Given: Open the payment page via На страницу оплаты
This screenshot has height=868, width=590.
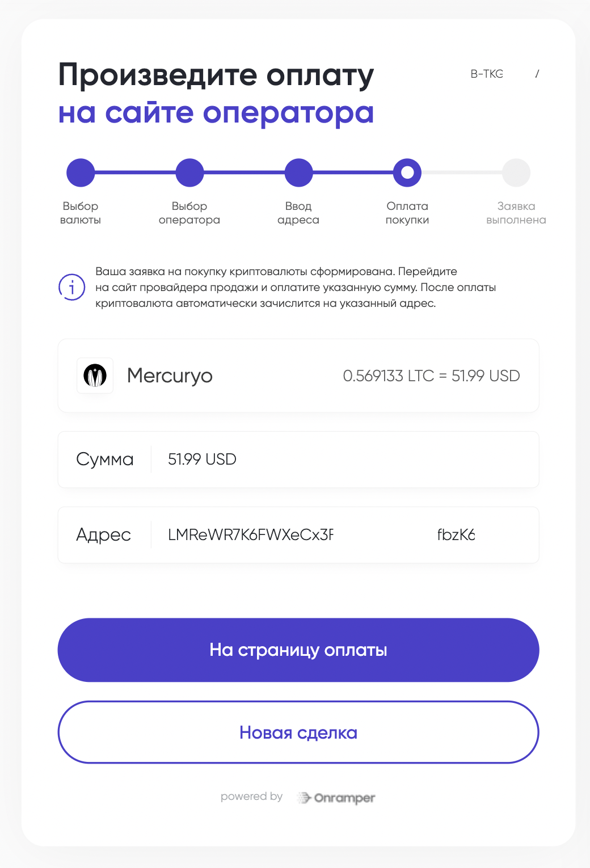Looking at the screenshot, I should 298,650.
